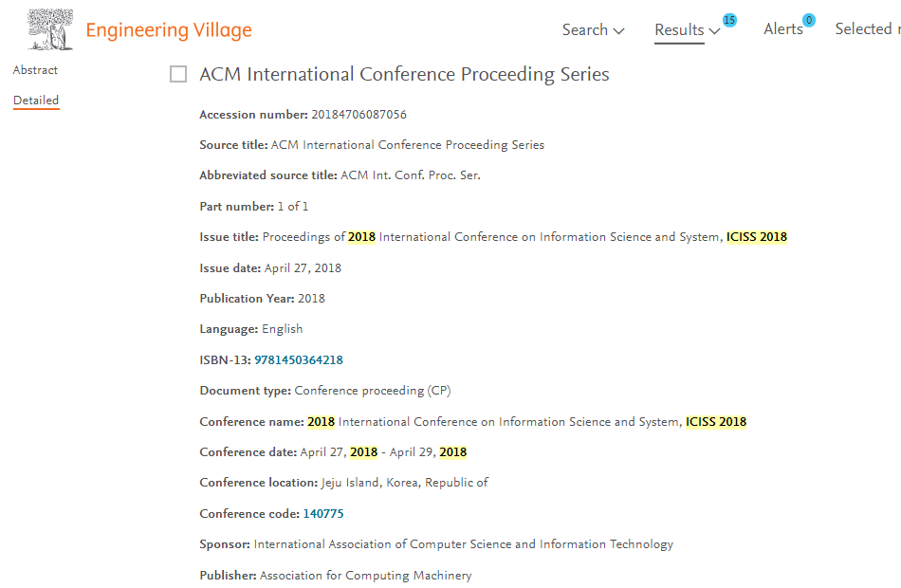Click the Elsevier tree logo
901x588 pixels.
pyautogui.click(x=50, y=29)
